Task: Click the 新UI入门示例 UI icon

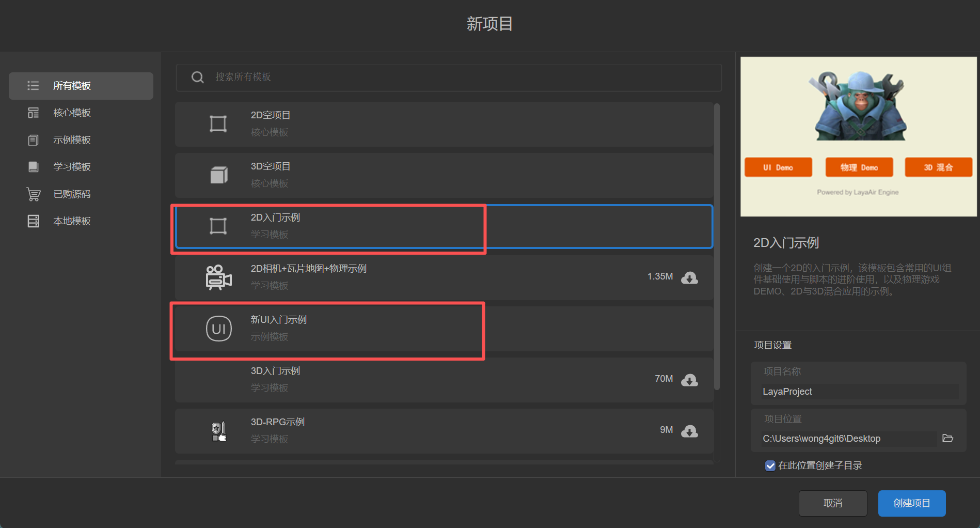Action: pos(218,329)
